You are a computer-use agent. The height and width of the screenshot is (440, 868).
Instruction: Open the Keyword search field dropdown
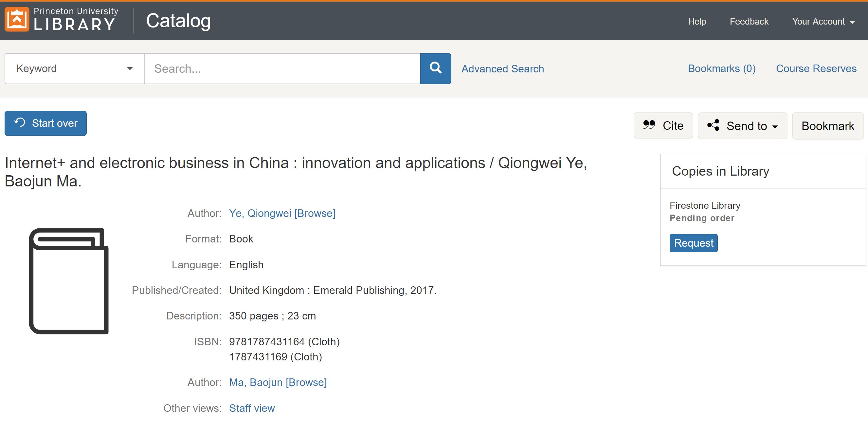click(75, 68)
